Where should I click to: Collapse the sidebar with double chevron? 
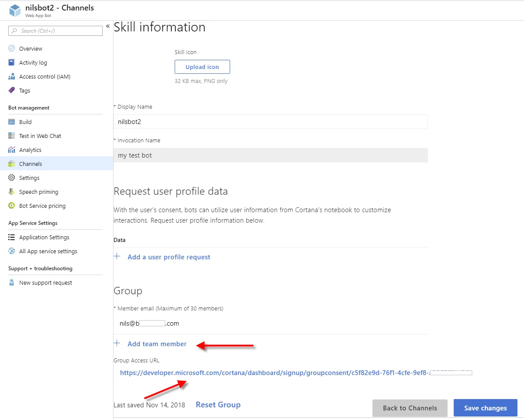[108, 27]
